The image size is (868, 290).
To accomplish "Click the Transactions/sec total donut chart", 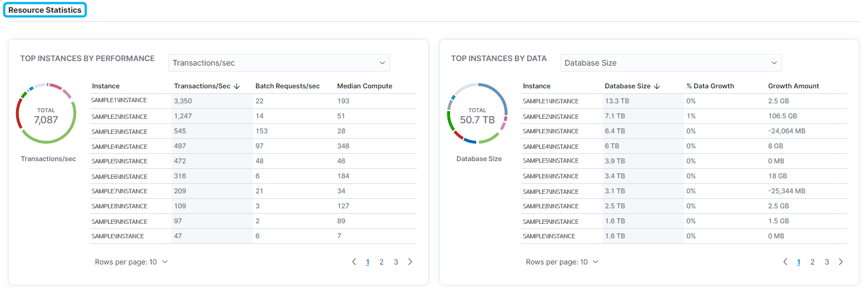I will [x=46, y=115].
